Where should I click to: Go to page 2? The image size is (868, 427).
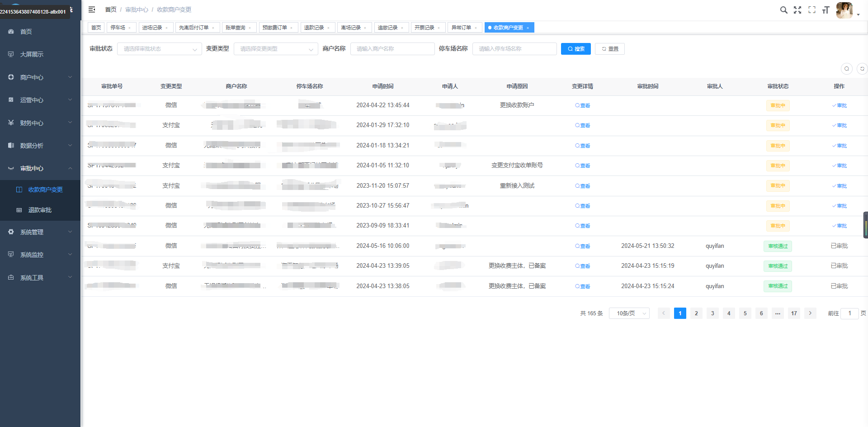696,313
